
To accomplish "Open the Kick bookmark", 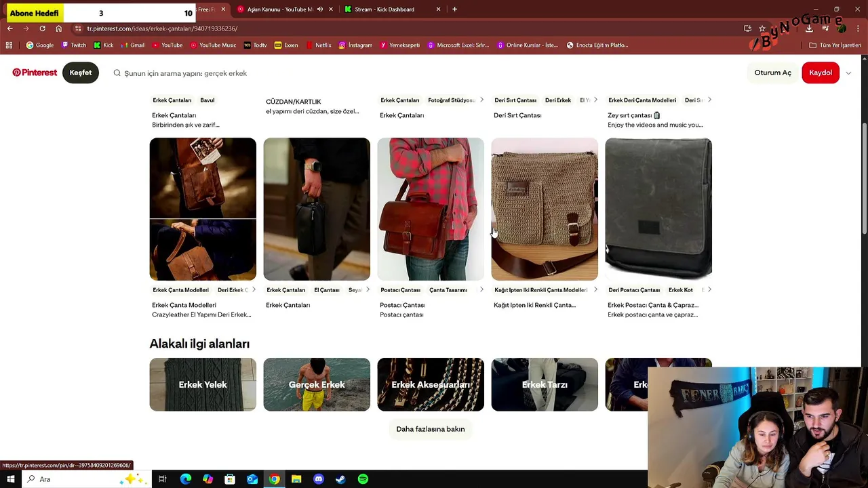I will tap(104, 45).
